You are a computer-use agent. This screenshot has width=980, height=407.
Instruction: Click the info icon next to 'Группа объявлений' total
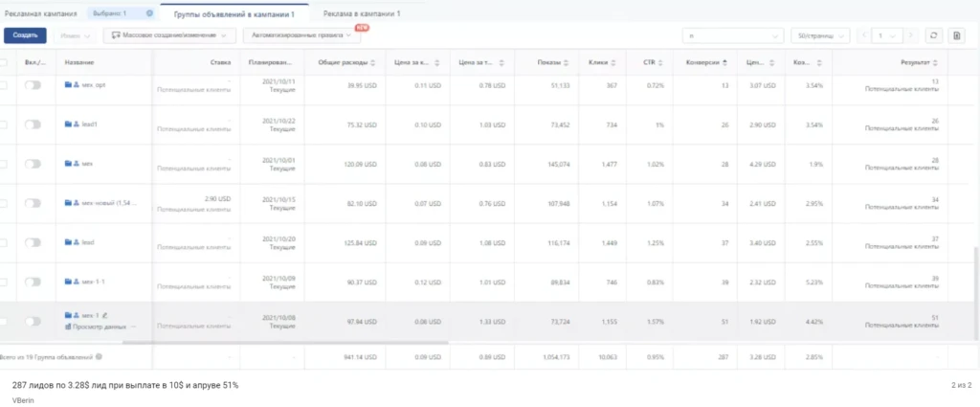[x=100, y=356]
